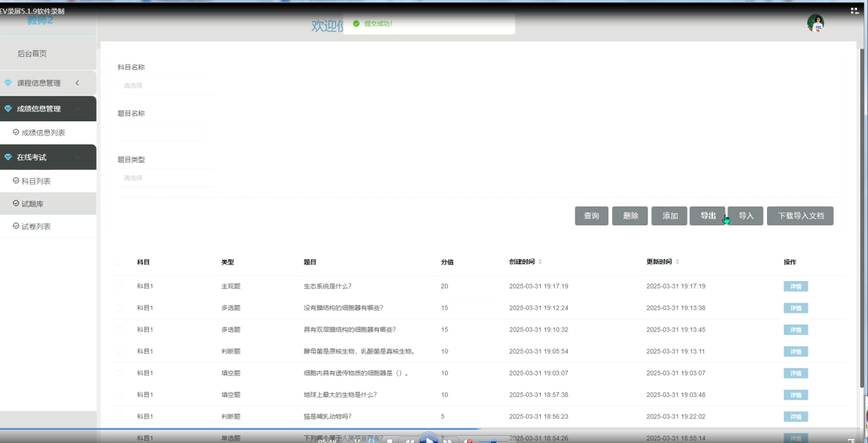
Task: Click the 主观题 type cell
Action: [231, 286]
